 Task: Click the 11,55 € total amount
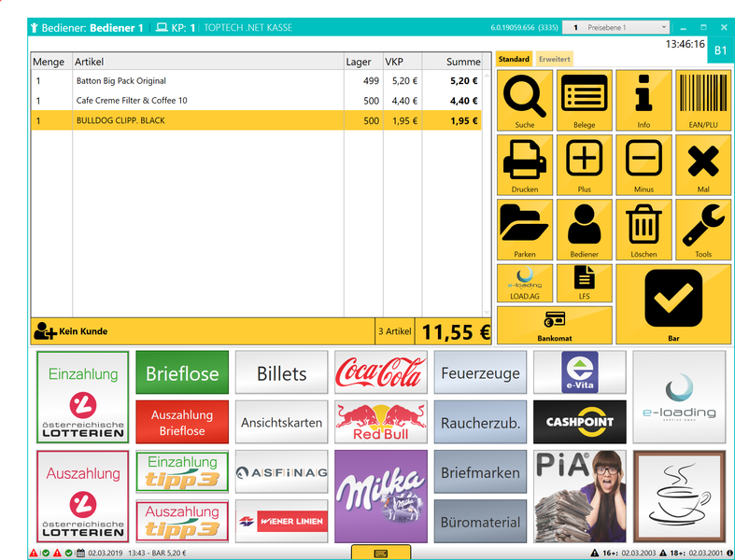[455, 331]
